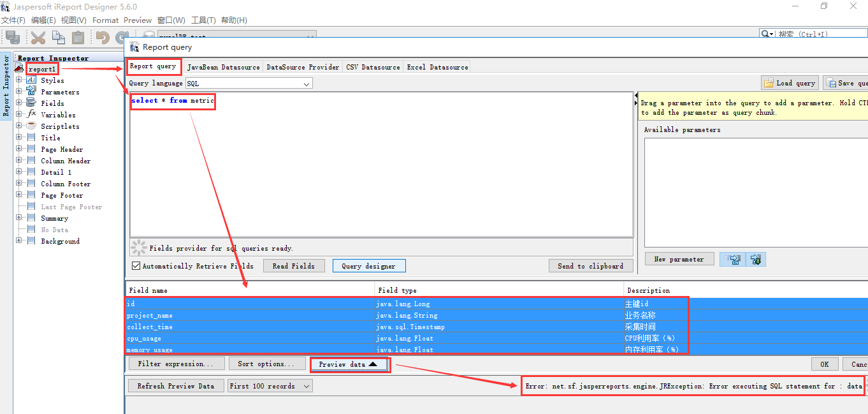Click the Summary band icon
Screen dimensions: 868x414
31,218
